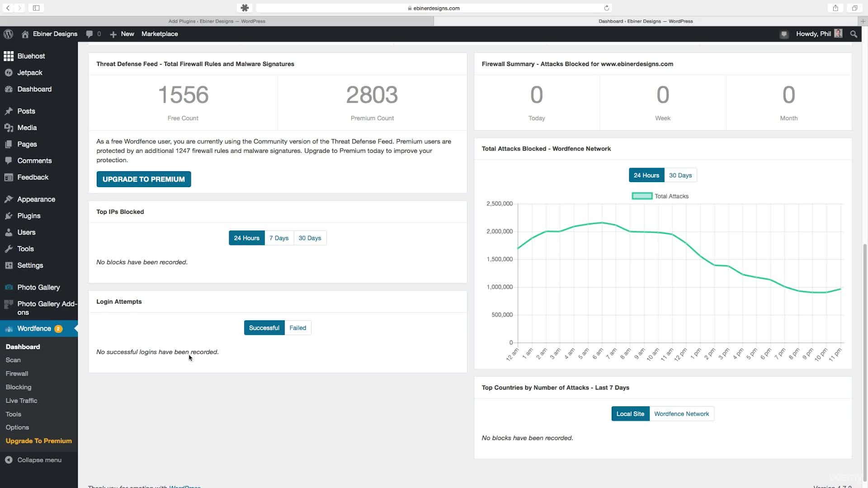The height and width of the screenshot is (488, 868).
Task: Open Wordfence Options submenu item
Action: [x=17, y=427]
